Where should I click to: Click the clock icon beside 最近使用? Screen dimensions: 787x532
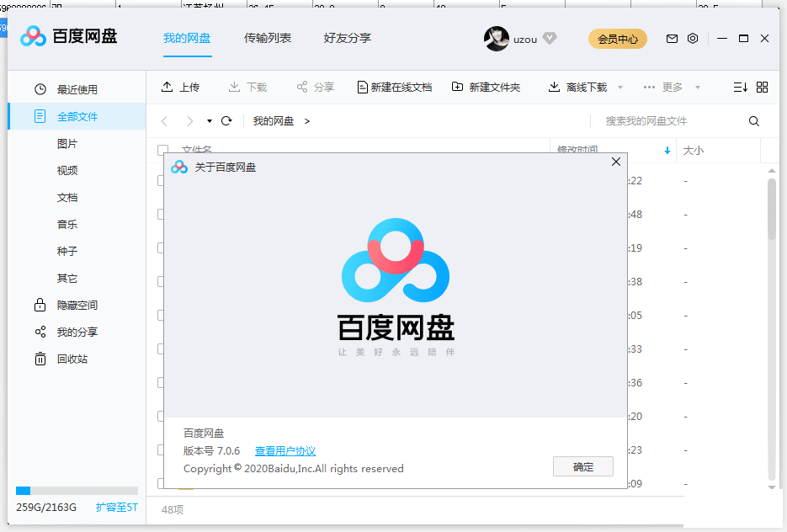40,89
